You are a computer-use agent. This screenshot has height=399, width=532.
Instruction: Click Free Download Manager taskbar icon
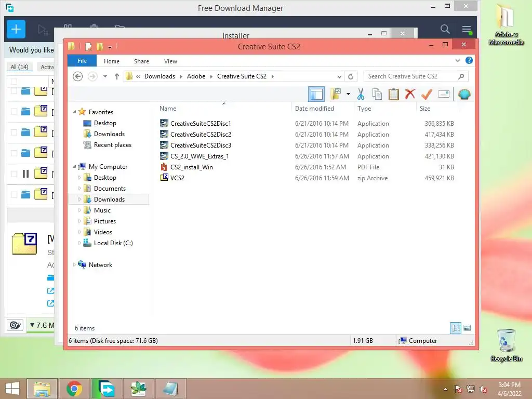(106, 389)
